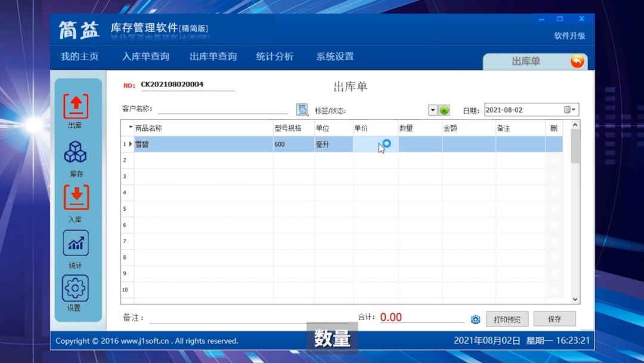Open the 系统设置 menu
The height and width of the screenshot is (363, 644).
[x=336, y=56]
